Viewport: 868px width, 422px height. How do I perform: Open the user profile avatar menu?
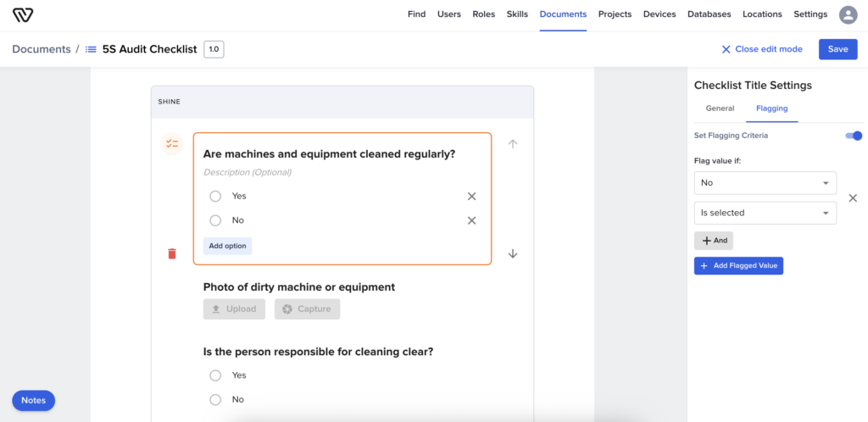click(x=848, y=14)
